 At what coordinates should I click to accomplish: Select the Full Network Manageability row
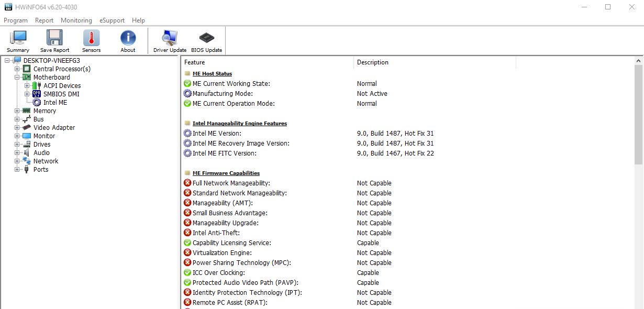pyautogui.click(x=349, y=183)
